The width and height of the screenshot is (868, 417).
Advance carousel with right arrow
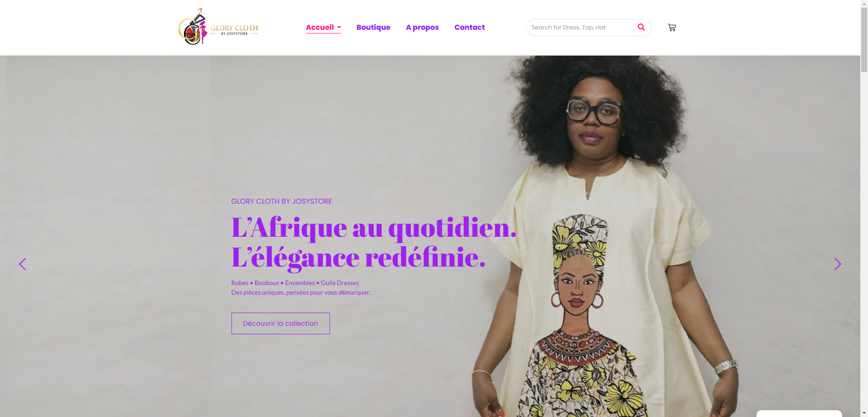[837, 264]
